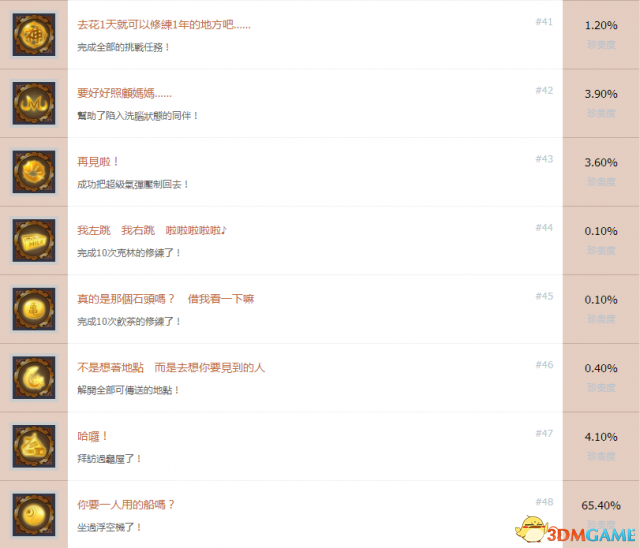The image size is (640, 548).
Task: Click the 65.40% rarity value
Action: [601, 505]
